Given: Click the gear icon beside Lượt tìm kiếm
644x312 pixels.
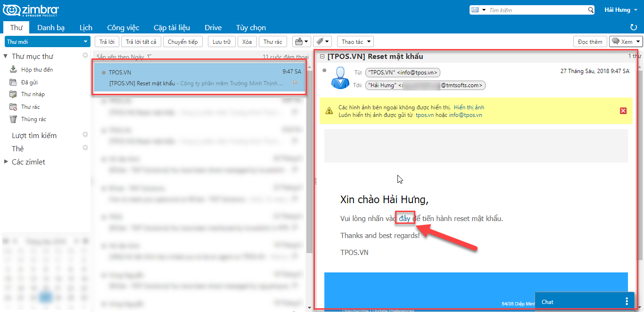Looking at the screenshot, I should click(85, 135).
